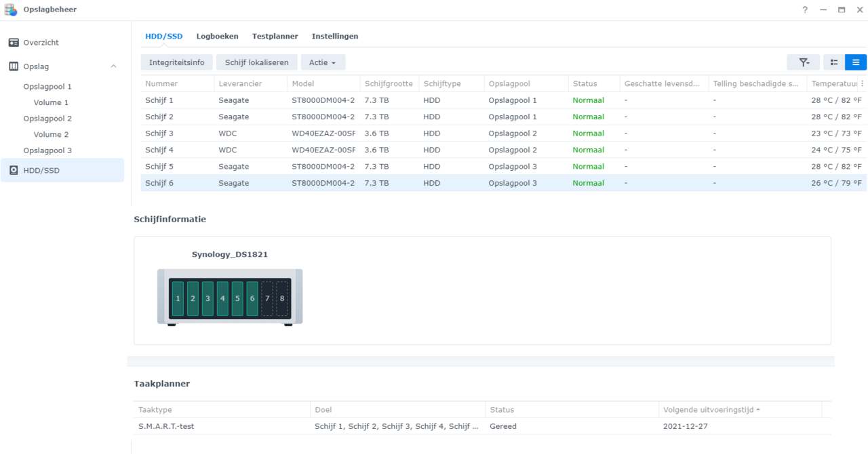Image resolution: width=868 pixels, height=454 pixels.
Task: Select drive bay 1 in the diagram
Action: click(178, 299)
